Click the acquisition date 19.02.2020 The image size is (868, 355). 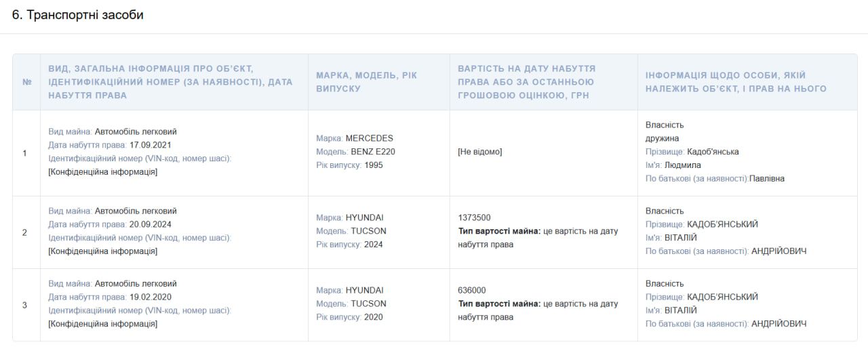(150, 297)
